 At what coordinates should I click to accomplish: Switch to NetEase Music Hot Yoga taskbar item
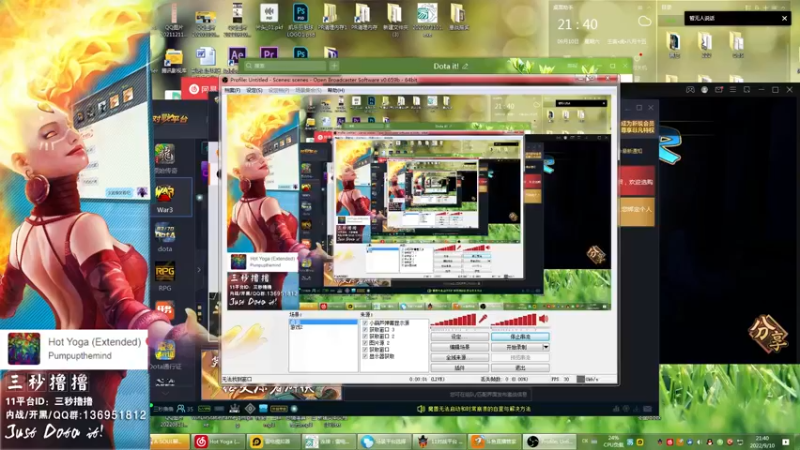coord(219,441)
